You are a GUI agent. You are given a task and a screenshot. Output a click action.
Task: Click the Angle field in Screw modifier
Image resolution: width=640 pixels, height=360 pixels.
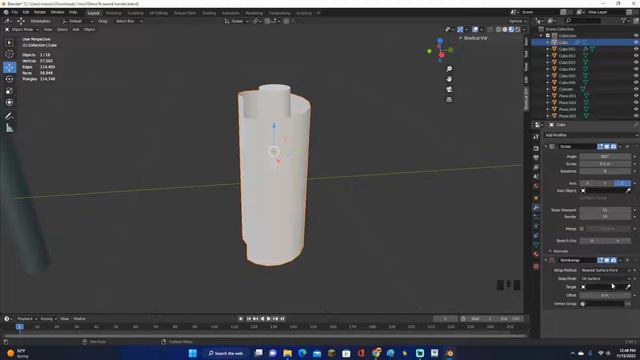(x=605, y=157)
